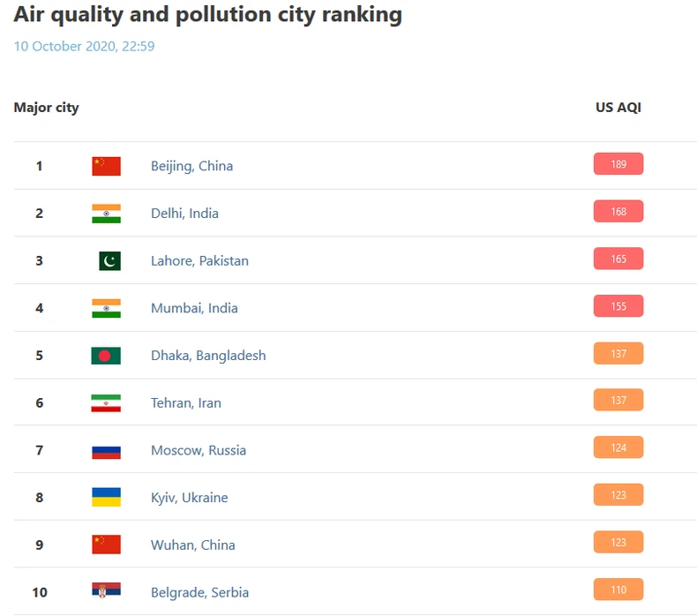The width and height of the screenshot is (697, 616).
Task: Click the Ukraine flag icon
Action: [x=106, y=498]
